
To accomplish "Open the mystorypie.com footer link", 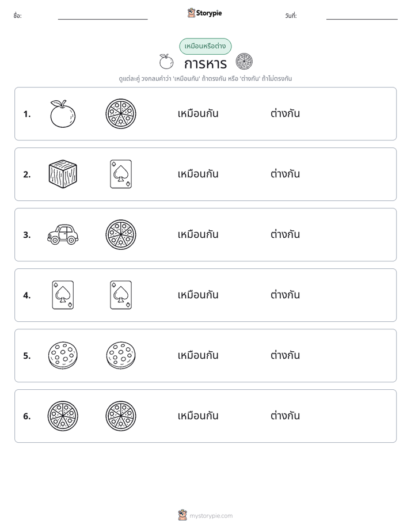I will [x=211, y=516].
